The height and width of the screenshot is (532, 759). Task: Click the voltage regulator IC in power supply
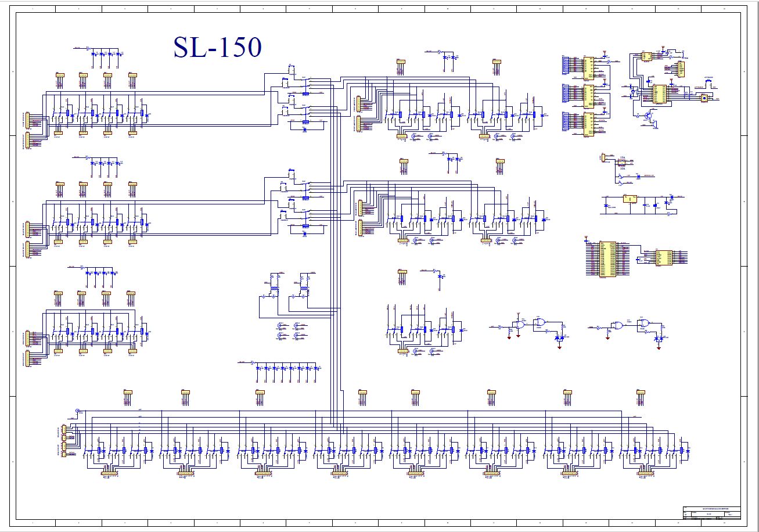[629, 199]
